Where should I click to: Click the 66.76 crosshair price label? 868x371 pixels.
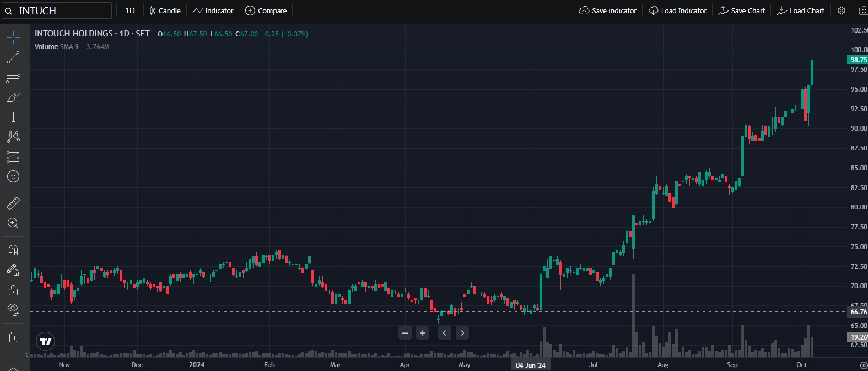point(858,312)
